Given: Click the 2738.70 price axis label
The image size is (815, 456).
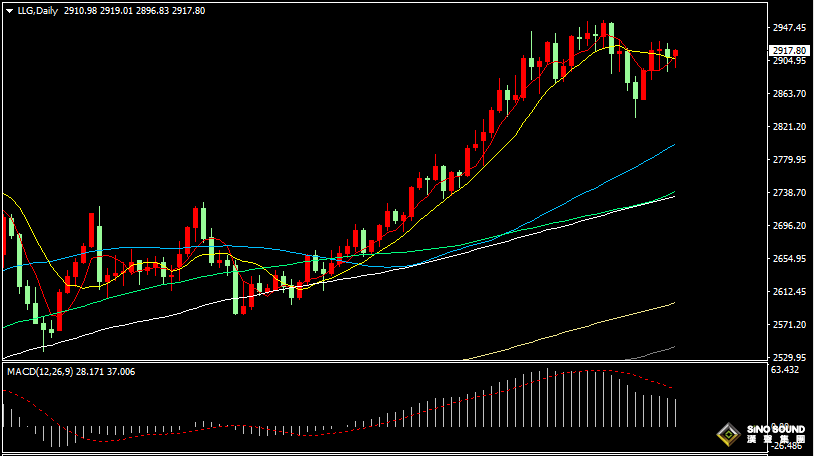Looking at the screenshot, I should click(789, 193).
